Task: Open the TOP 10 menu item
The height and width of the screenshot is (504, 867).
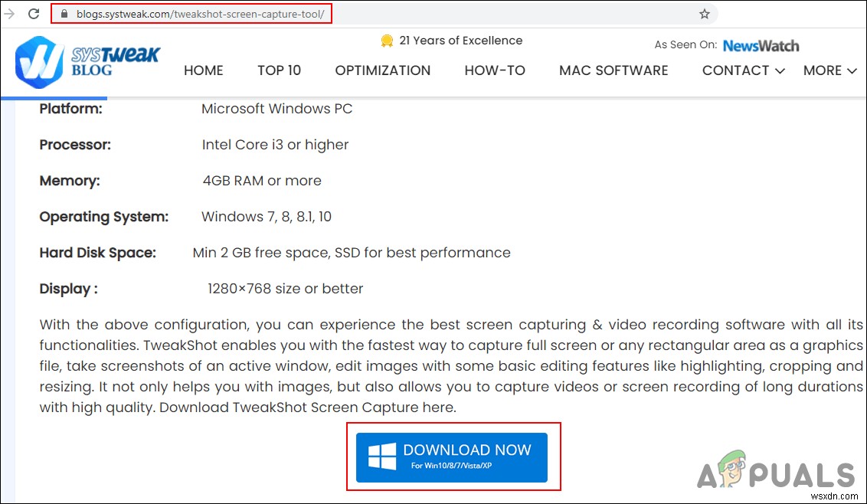Action: point(279,70)
